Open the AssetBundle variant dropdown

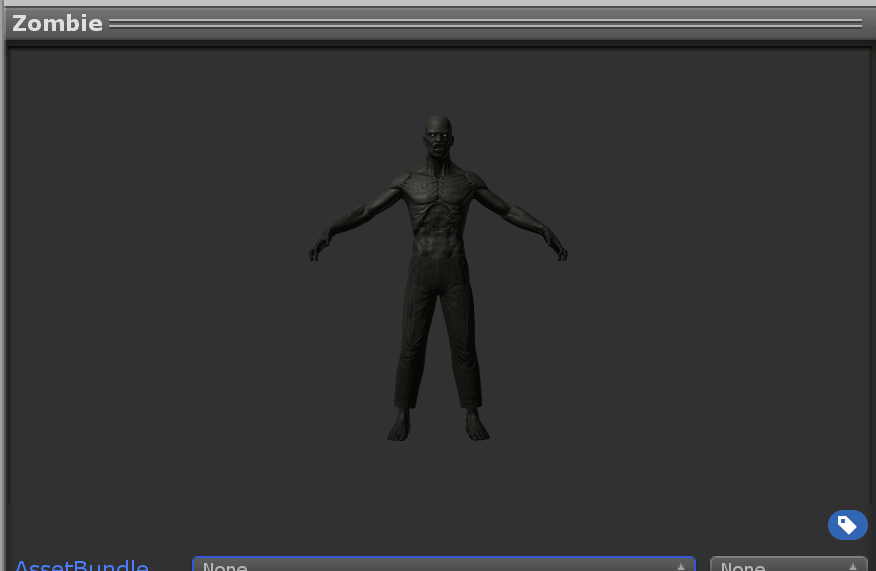point(788,565)
